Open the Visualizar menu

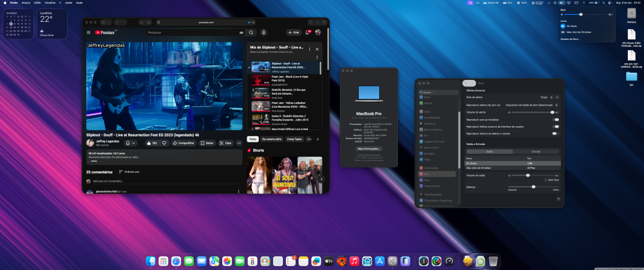tap(50, 3)
